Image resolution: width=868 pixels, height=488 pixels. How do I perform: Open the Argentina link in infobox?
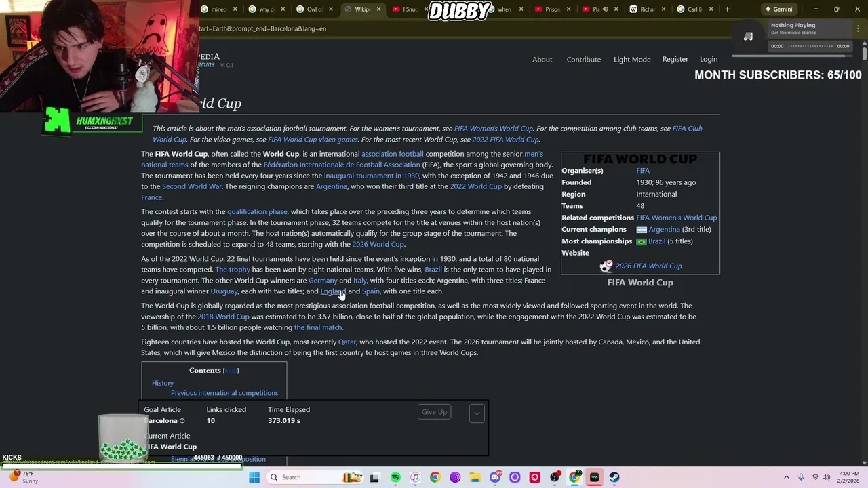(x=664, y=230)
